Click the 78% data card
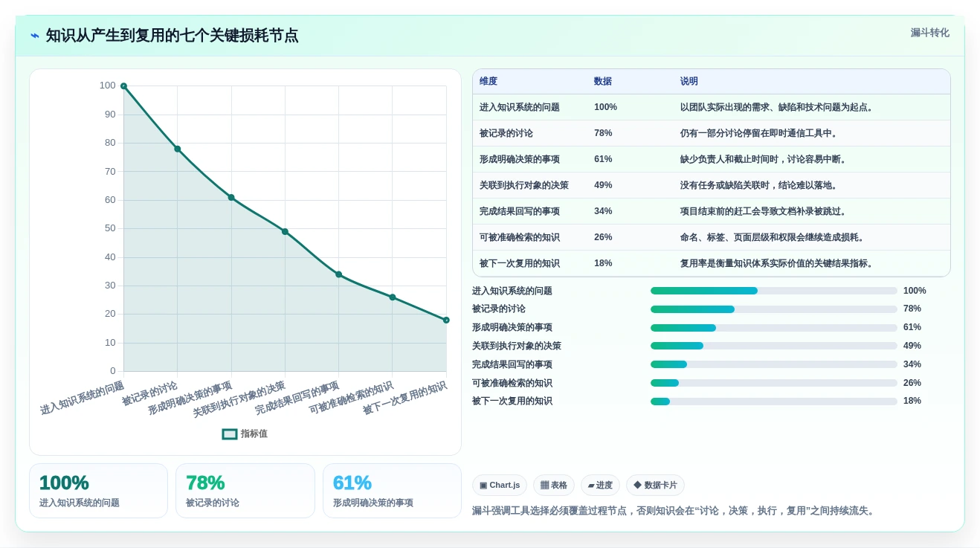The image size is (980, 548). tap(245, 491)
